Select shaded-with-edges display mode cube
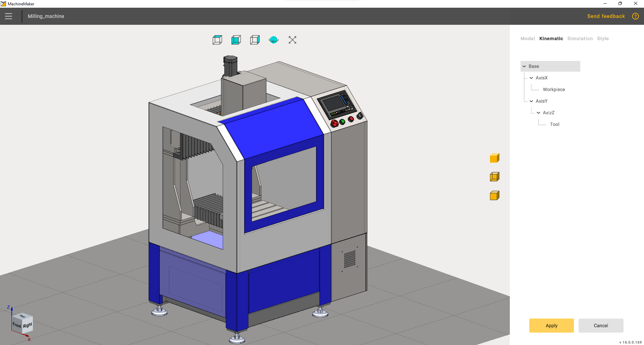This screenshot has width=644, height=345. coord(494,196)
